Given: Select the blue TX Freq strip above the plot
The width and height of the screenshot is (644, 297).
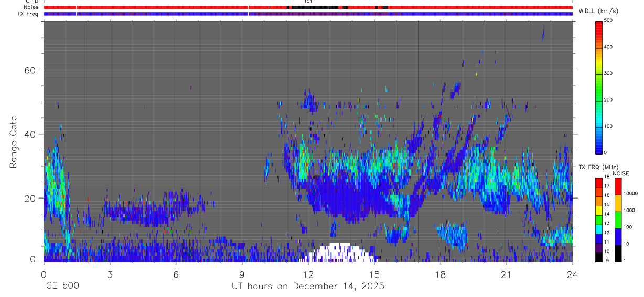Looking at the screenshot, I should (308, 14).
